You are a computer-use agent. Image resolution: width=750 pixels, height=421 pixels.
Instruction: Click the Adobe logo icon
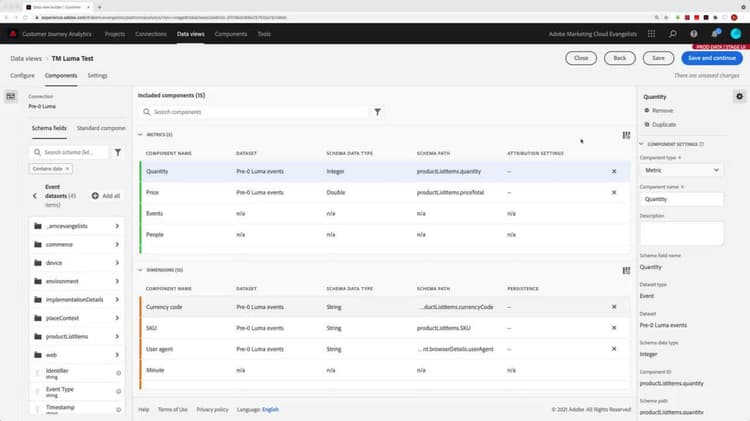(13, 34)
